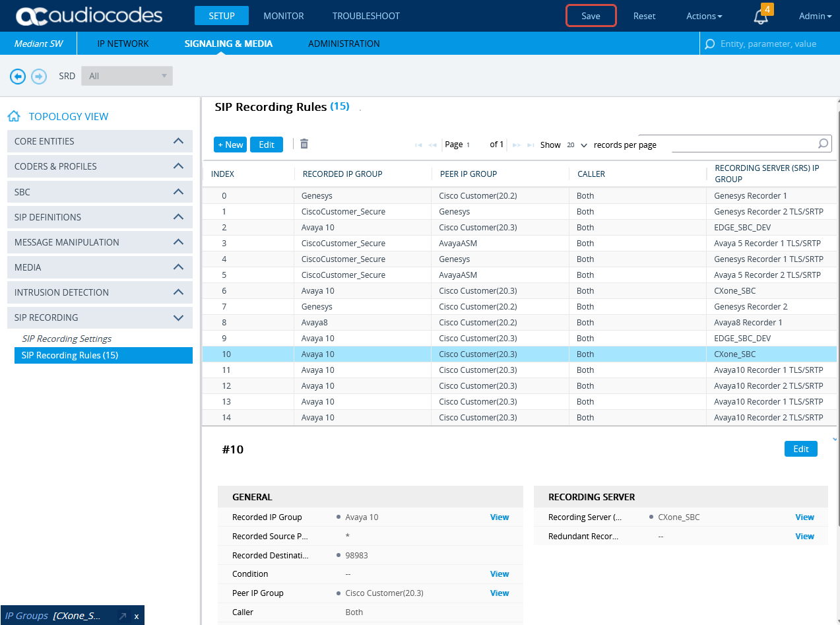Close the IP Groups bottom tab
Image resolution: width=840 pixels, height=625 pixels.
tap(137, 616)
